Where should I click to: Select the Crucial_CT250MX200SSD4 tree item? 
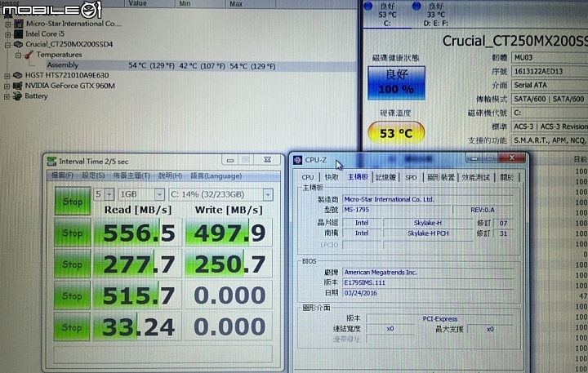tap(69, 44)
